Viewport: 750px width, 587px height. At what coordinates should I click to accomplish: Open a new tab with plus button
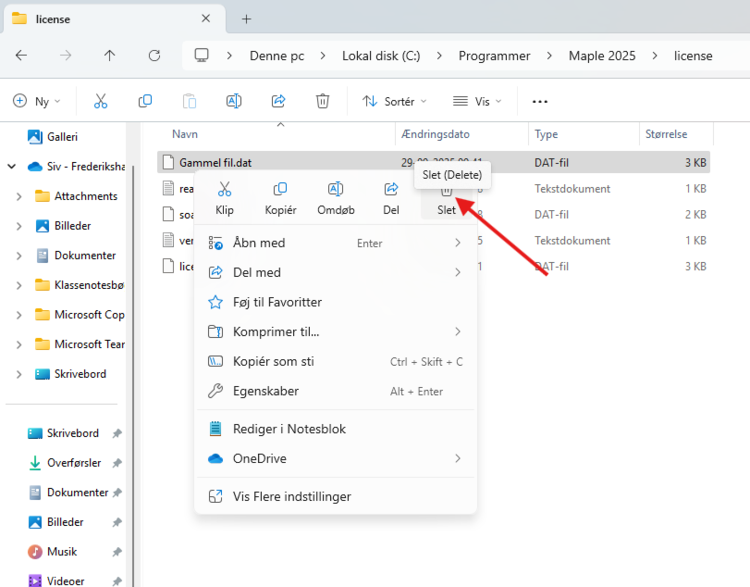coord(246,19)
